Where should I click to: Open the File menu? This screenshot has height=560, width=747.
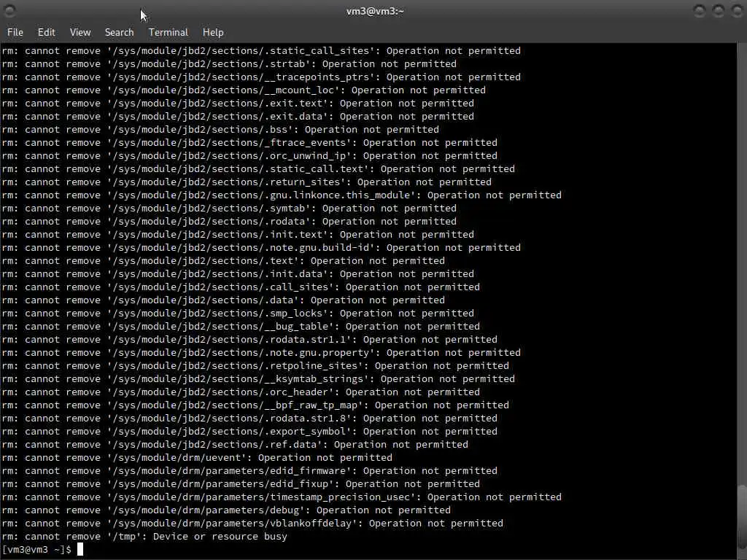pos(15,32)
